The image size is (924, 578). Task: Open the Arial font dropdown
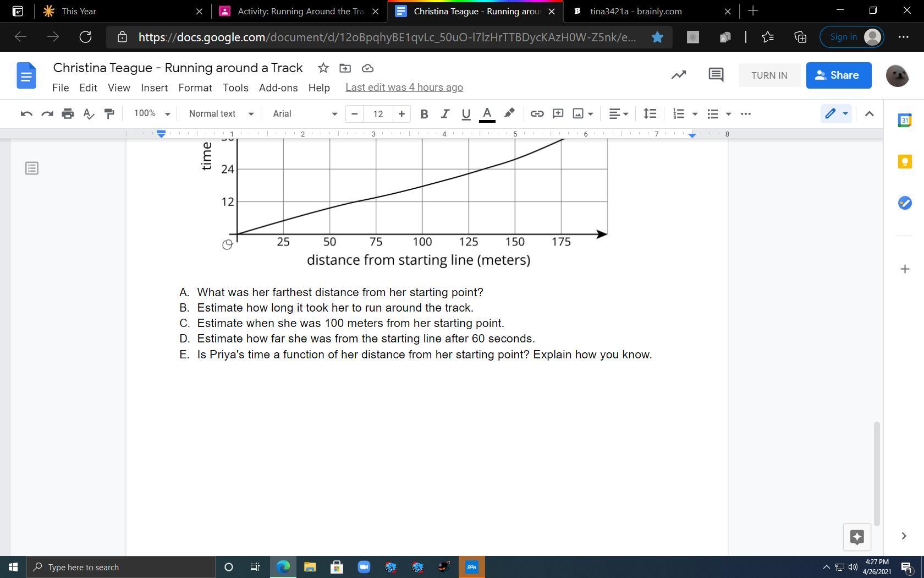[x=305, y=113]
